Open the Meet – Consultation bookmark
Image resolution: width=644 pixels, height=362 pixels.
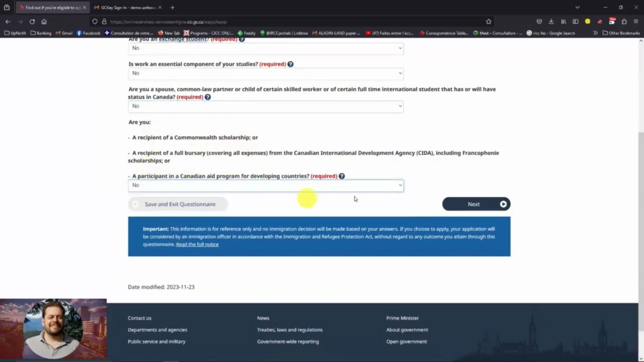click(498, 33)
